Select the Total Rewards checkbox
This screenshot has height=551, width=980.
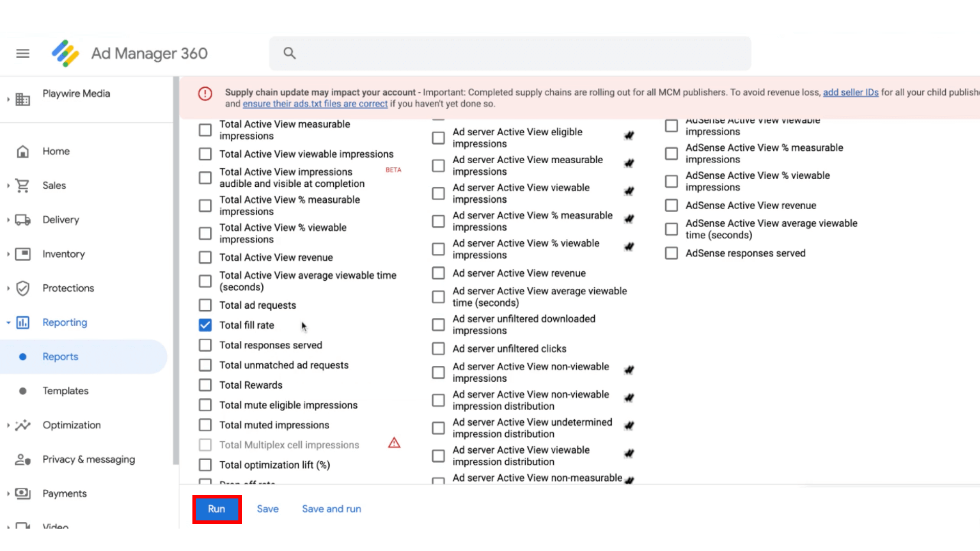click(x=205, y=385)
